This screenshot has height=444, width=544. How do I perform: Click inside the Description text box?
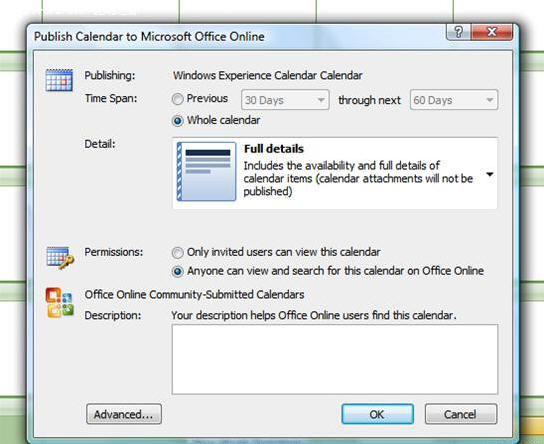(335, 359)
